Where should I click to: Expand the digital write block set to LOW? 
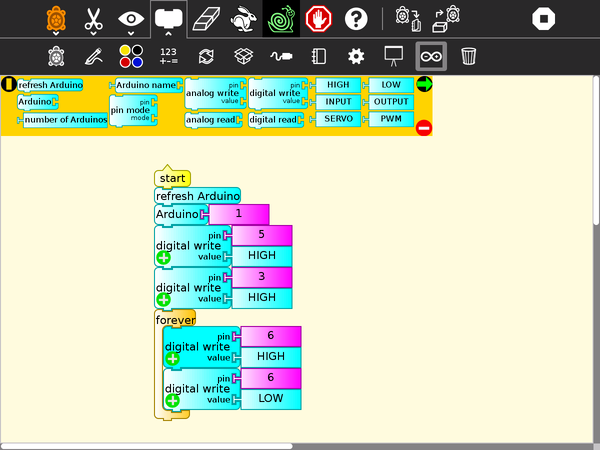point(172,400)
